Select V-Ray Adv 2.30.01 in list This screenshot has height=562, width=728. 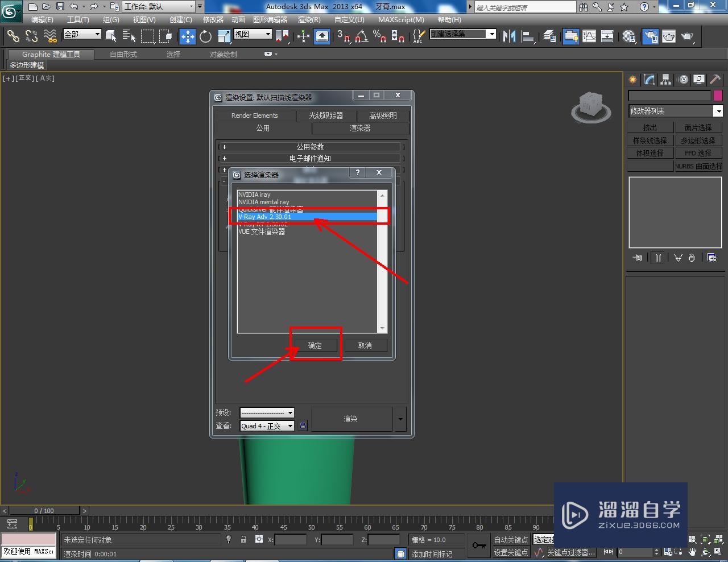[307, 217]
